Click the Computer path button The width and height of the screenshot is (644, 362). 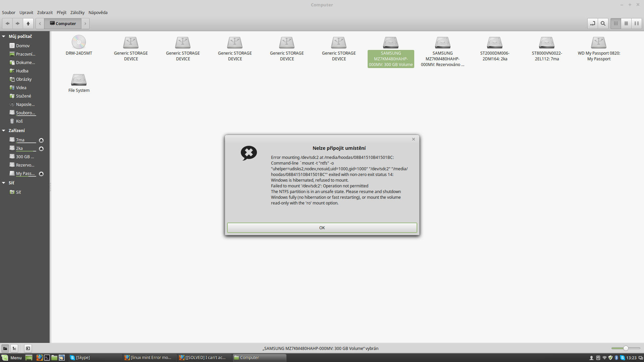[63, 23]
